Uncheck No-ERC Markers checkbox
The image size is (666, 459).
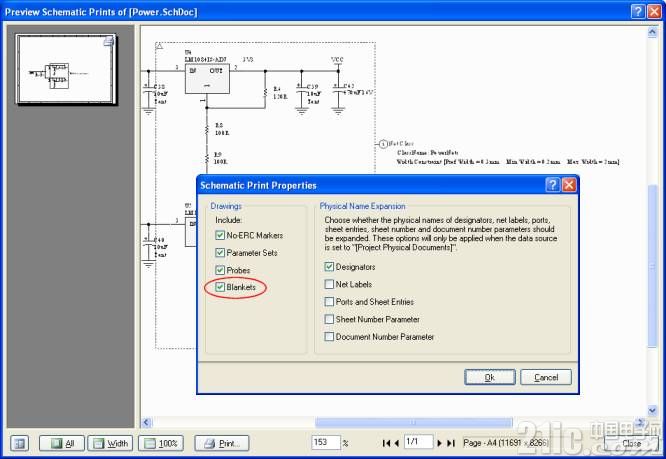[x=220, y=235]
